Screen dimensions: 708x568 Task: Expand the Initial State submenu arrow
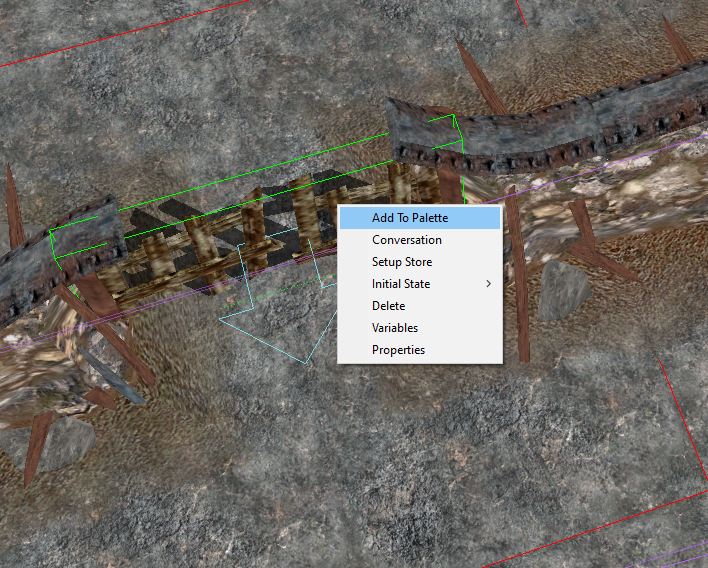click(x=488, y=284)
